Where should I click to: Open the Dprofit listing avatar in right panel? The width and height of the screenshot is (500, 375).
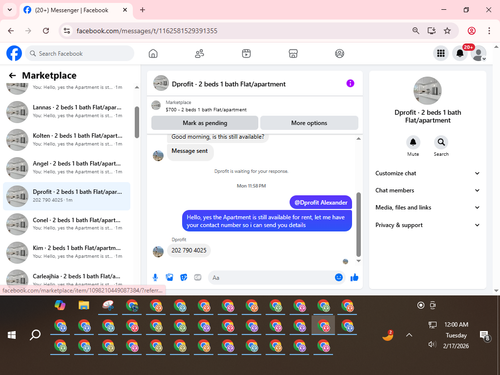click(428, 91)
